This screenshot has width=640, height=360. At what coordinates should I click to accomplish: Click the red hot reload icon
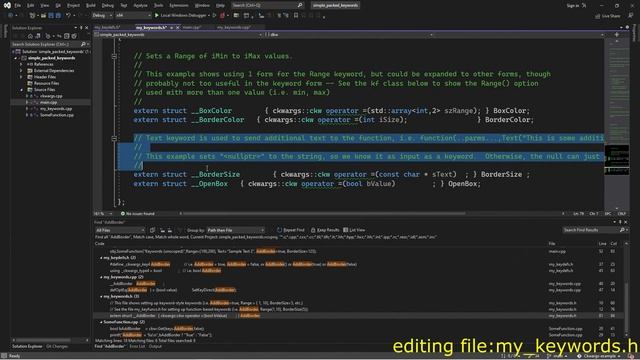click(222, 16)
